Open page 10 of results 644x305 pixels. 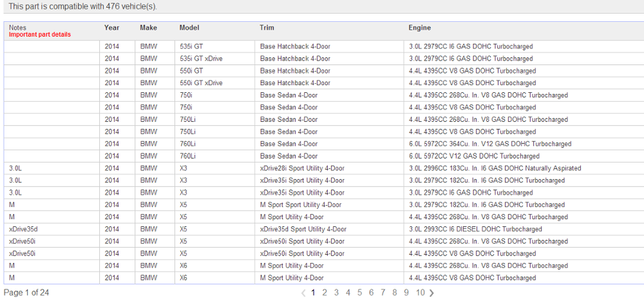coord(420,293)
